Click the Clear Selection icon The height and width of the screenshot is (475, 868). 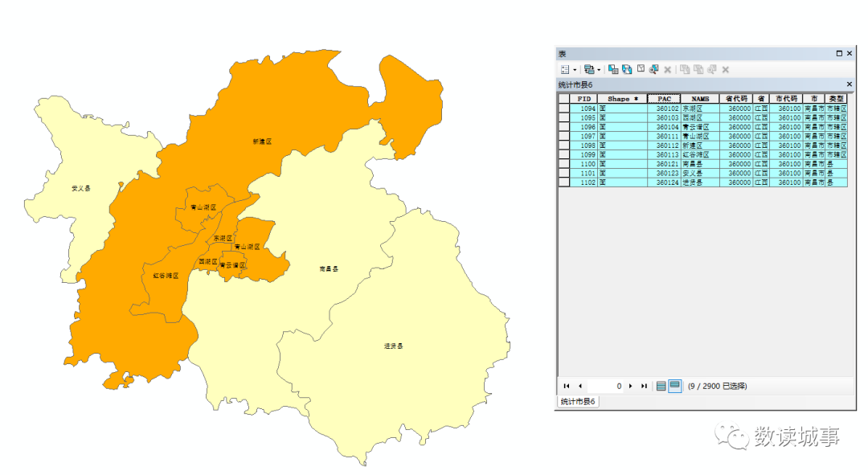(641, 69)
